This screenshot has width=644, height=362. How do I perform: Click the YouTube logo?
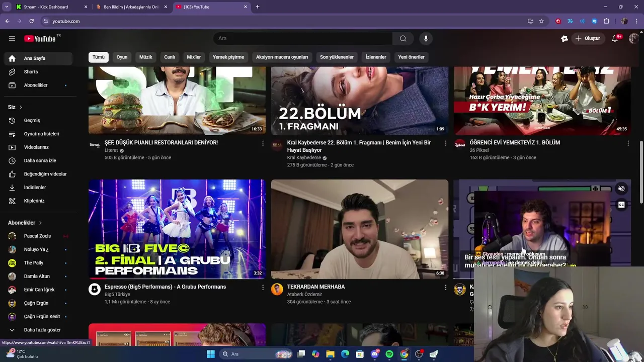point(40,39)
